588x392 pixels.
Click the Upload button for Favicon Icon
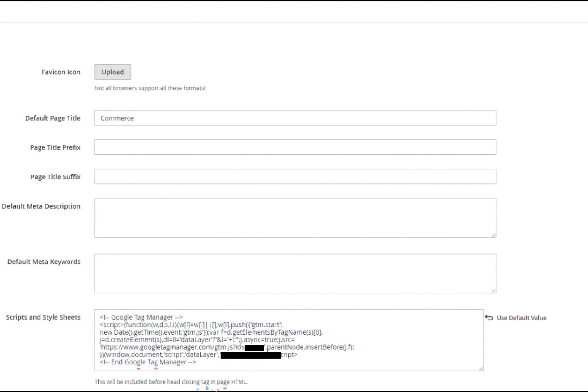coord(113,72)
